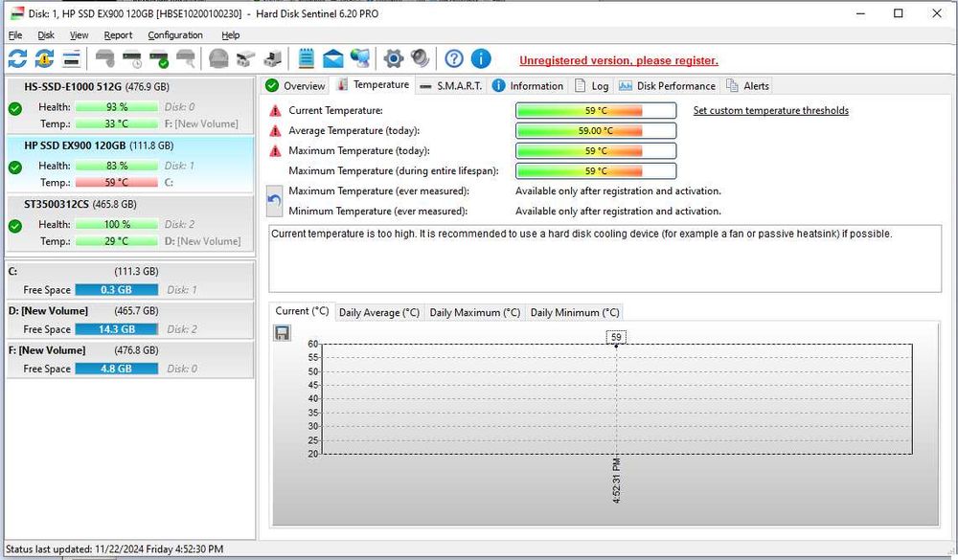Click warning icon beside Maximum Temperature (today)
Screen dimensions: 958x560
[x=276, y=151]
